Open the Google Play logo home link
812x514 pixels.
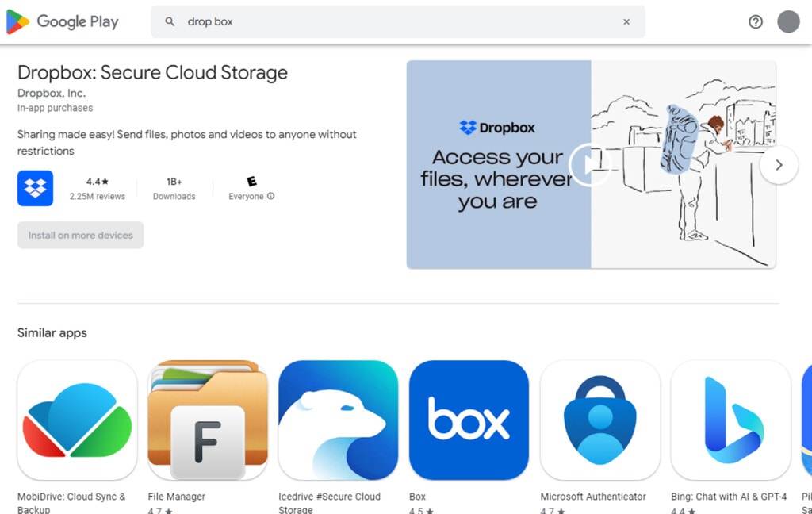[x=62, y=21]
